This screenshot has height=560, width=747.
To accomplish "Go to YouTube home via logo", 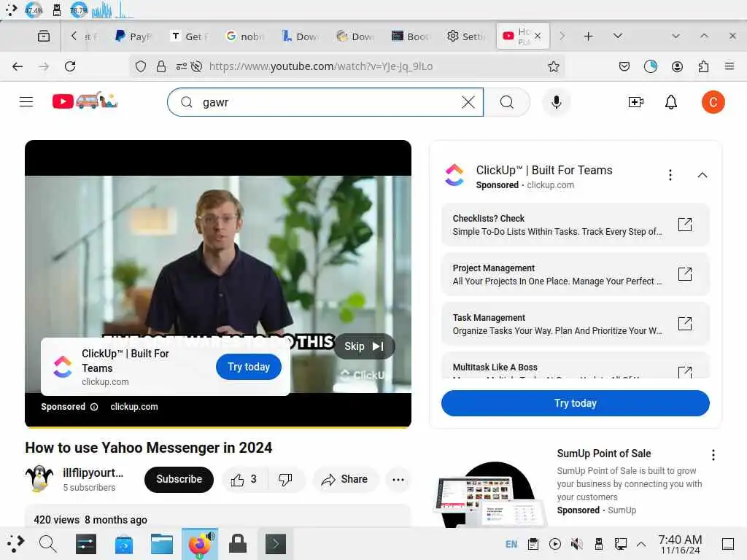I will point(85,101).
